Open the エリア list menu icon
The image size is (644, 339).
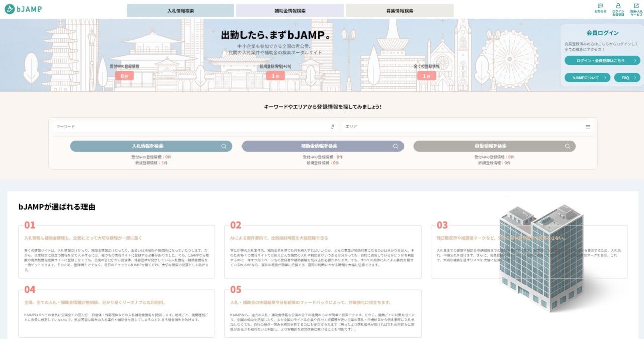tap(588, 127)
